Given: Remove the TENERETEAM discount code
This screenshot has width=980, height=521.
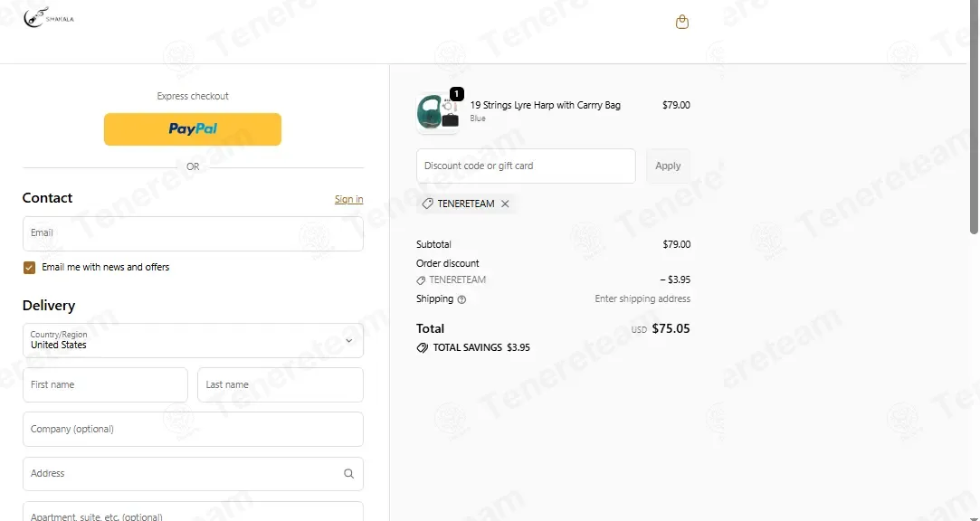Looking at the screenshot, I should pos(505,204).
